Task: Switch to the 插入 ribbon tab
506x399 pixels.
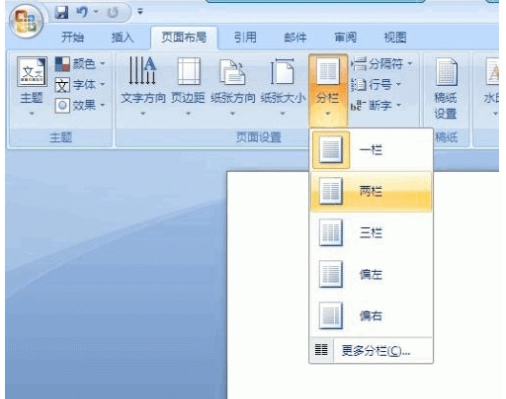Action: (x=122, y=37)
